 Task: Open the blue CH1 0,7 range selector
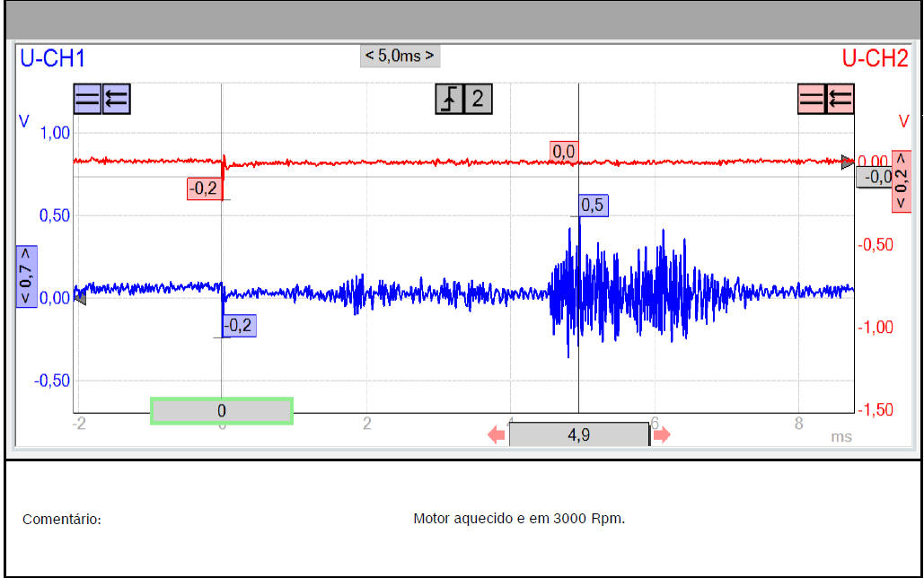pyautogui.click(x=26, y=276)
